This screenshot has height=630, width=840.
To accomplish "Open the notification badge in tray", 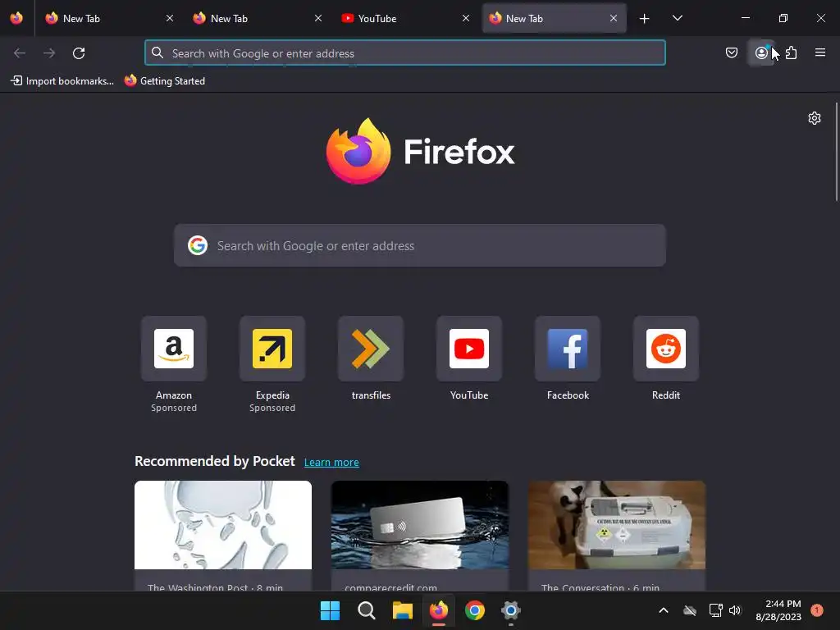I will [817, 610].
